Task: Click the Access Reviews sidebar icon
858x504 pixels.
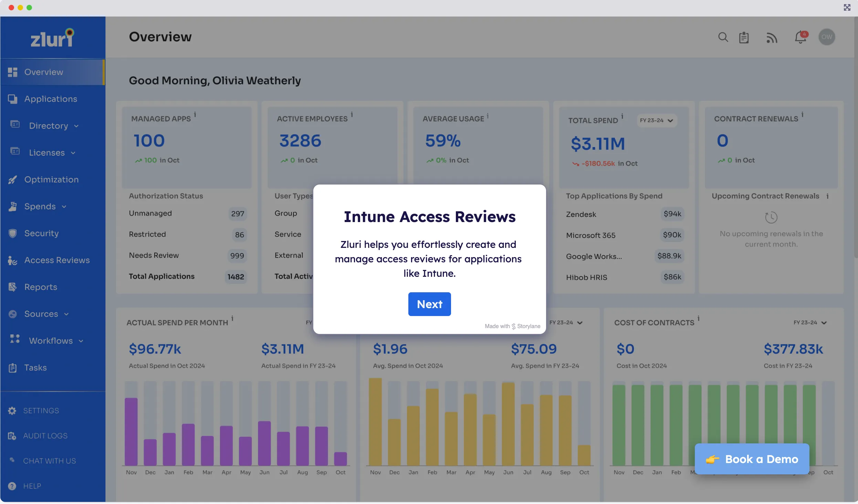Action: pyautogui.click(x=13, y=260)
